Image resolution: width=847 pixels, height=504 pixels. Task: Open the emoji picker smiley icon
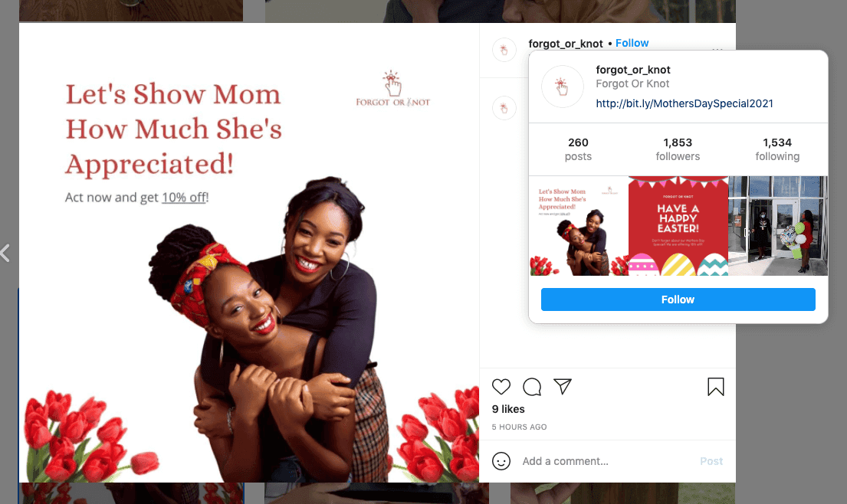click(x=501, y=461)
